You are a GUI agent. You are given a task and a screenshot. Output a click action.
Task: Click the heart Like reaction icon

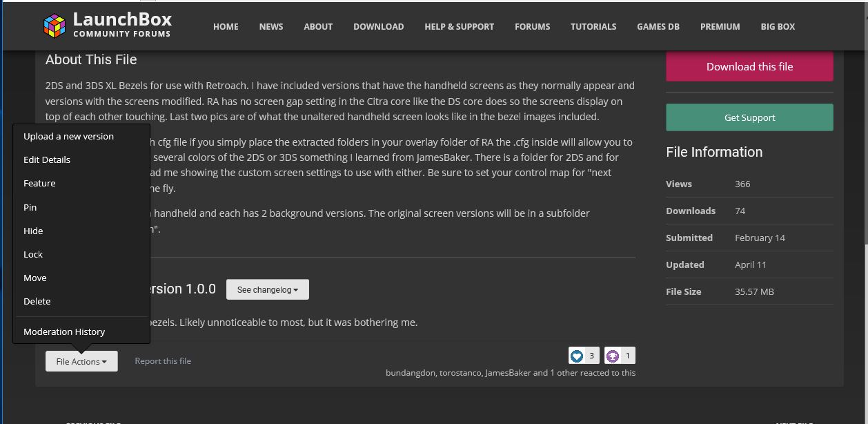click(x=577, y=356)
